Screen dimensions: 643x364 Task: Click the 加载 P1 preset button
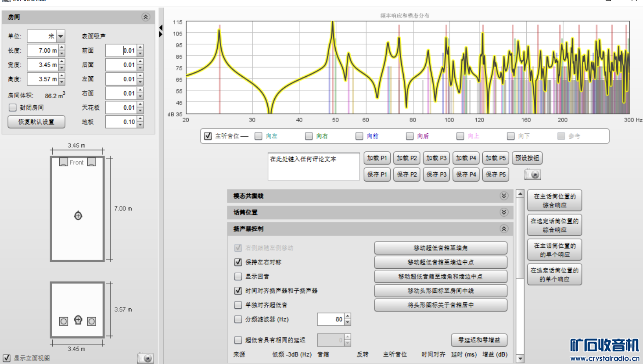coord(377,158)
